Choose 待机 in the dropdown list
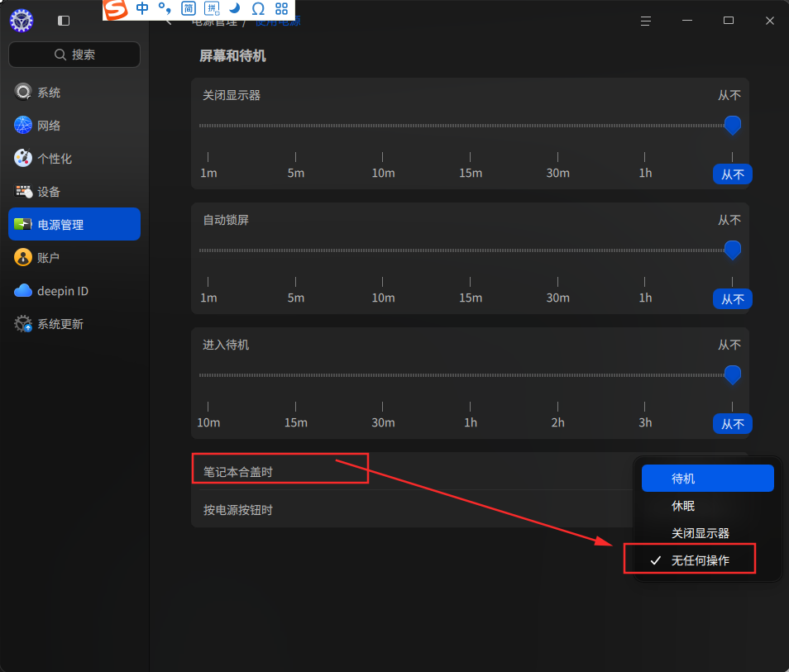 [x=707, y=479]
